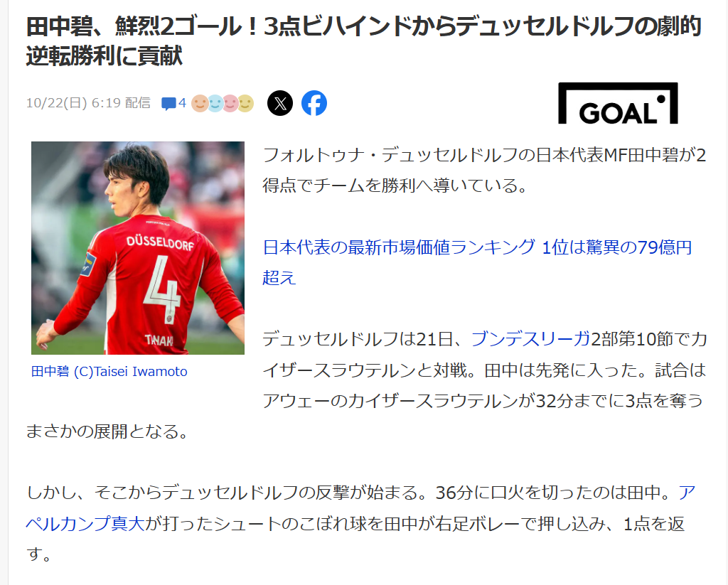The height and width of the screenshot is (585, 728).
Task: Click the 田中碧 (C)Taisei Iwamoto caption link
Action: (x=109, y=372)
